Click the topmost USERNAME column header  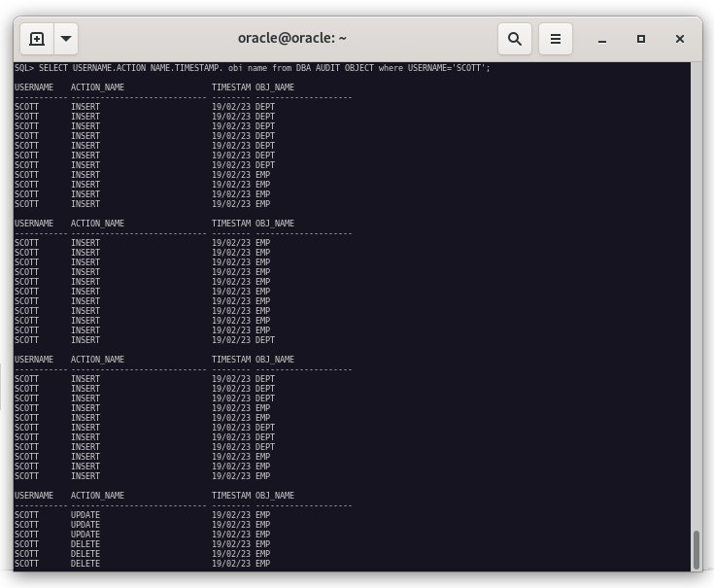click(34, 87)
